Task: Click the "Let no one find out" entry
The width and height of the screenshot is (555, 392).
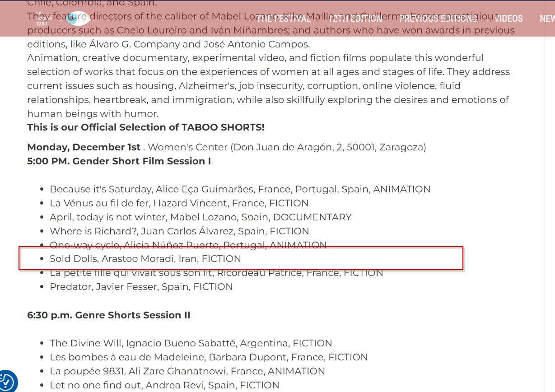Action: tap(164, 385)
